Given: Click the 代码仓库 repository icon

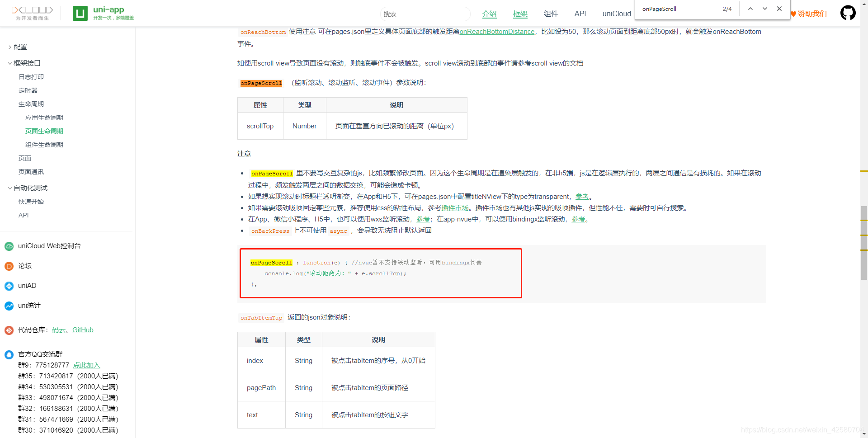Looking at the screenshot, I should tap(9, 330).
